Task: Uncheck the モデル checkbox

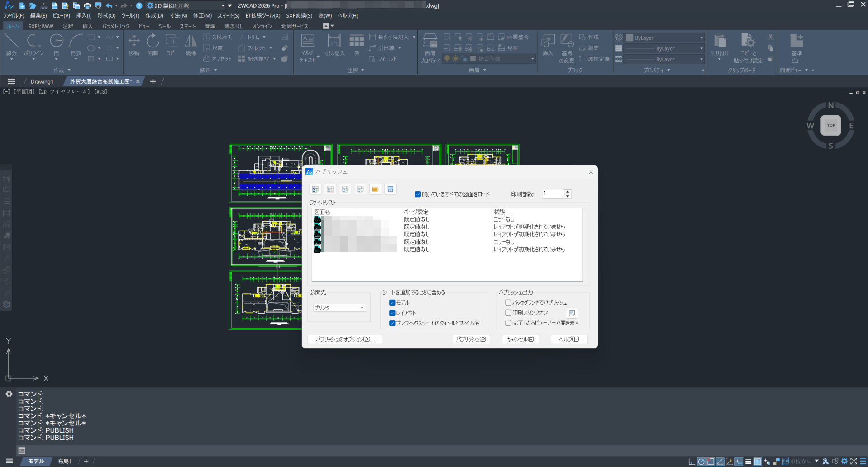Action: (x=392, y=303)
